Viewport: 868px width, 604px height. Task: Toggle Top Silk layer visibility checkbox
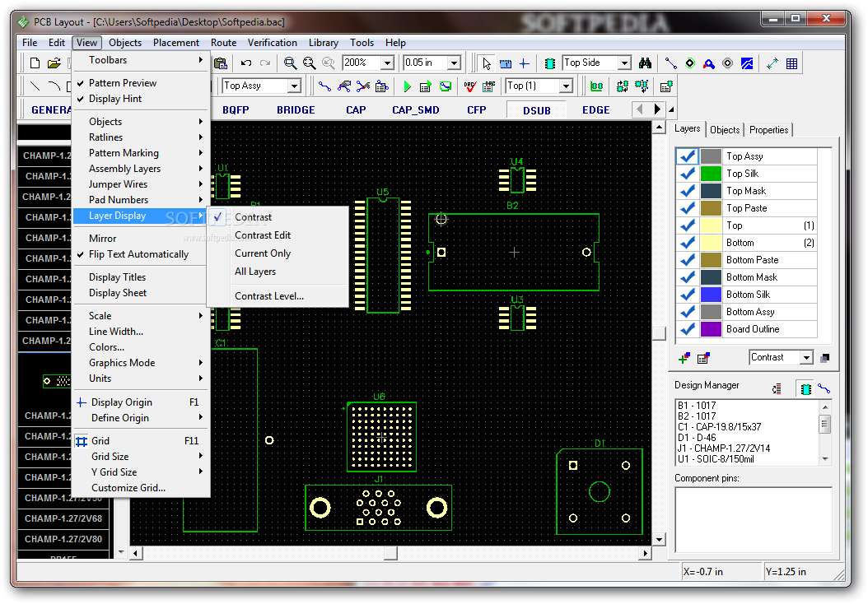tap(688, 174)
